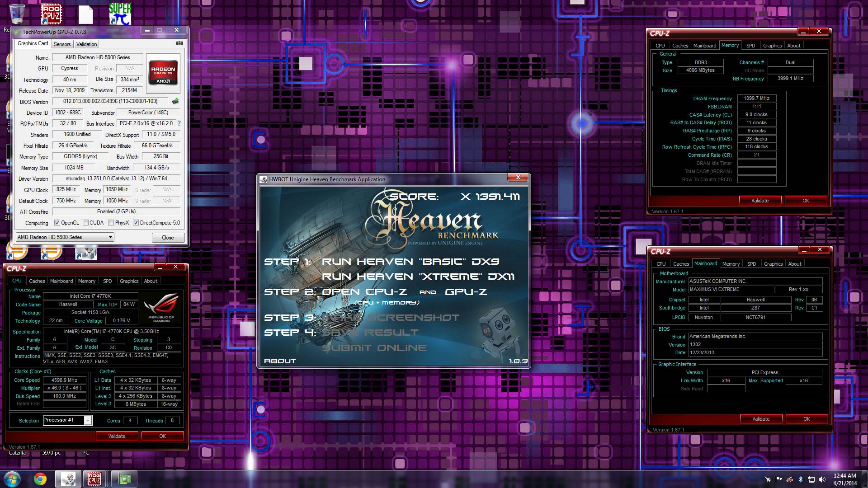Click CAS# Latency 9.0 clocks value
This screenshot has height=488, width=868.
click(757, 114)
